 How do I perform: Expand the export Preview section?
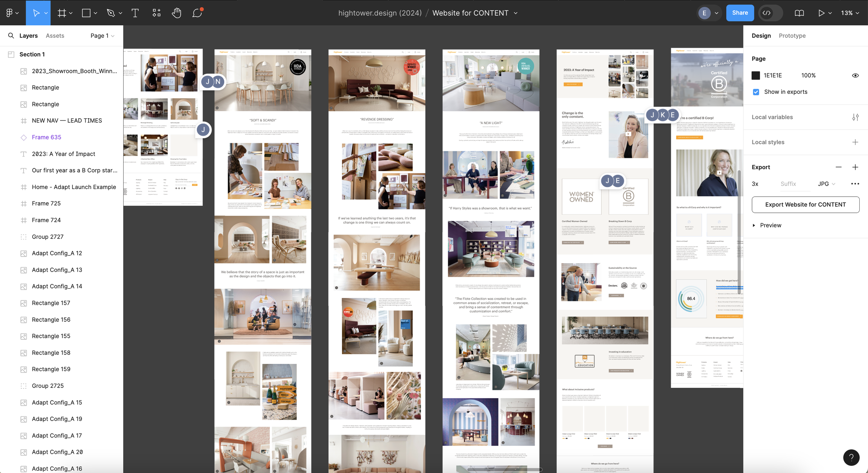[754, 225]
